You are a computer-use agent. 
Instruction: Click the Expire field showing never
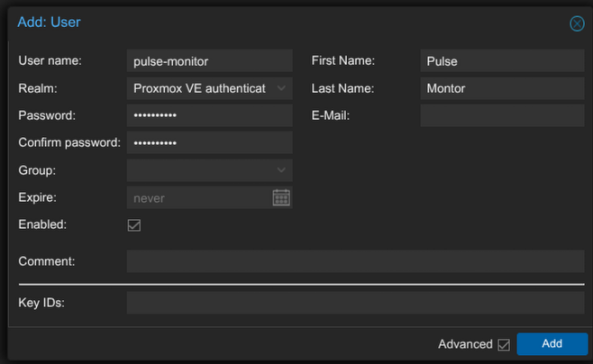198,197
